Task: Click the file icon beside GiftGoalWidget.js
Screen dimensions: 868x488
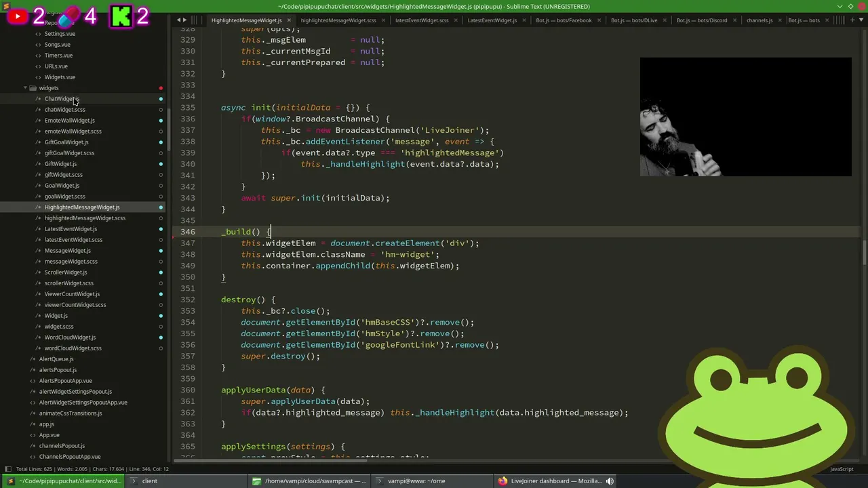Action: (x=39, y=142)
